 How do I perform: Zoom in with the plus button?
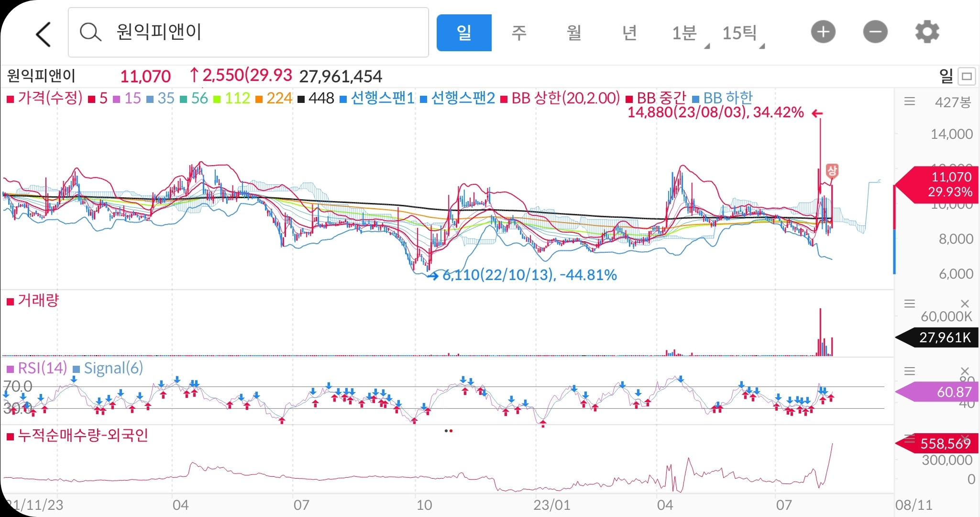pos(823,32)
